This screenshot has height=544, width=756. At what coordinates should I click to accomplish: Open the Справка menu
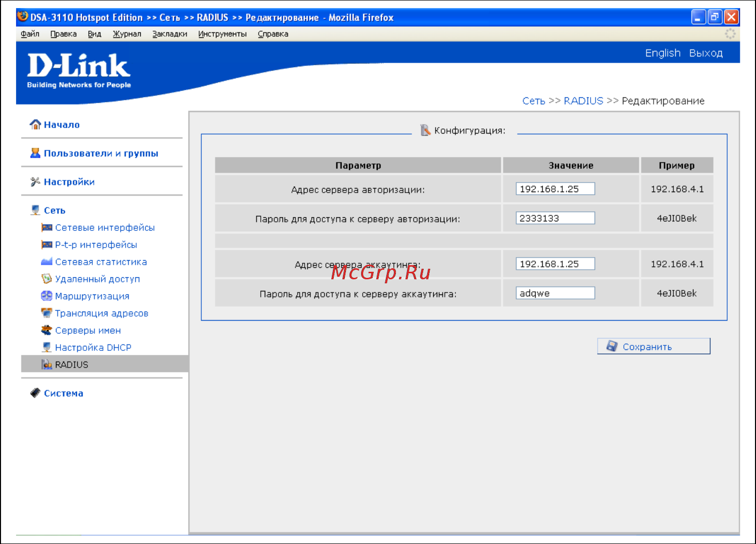(273, 34)
